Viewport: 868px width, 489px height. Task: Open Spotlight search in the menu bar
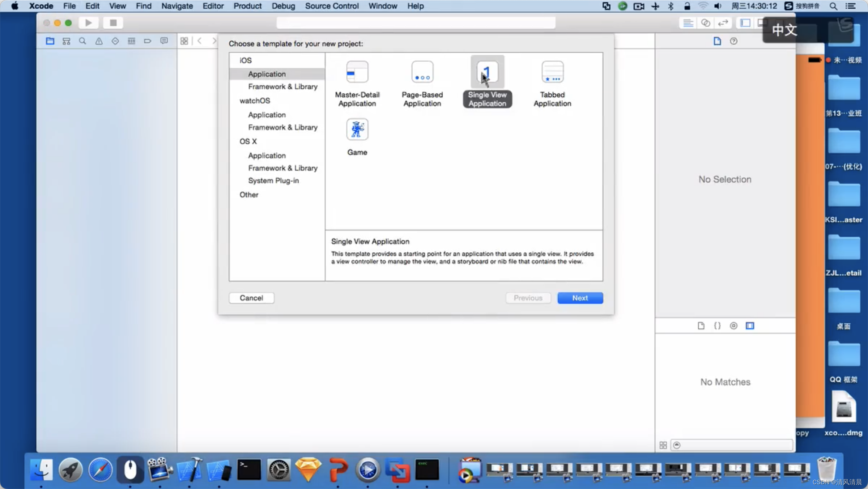(x=833, y=6)
